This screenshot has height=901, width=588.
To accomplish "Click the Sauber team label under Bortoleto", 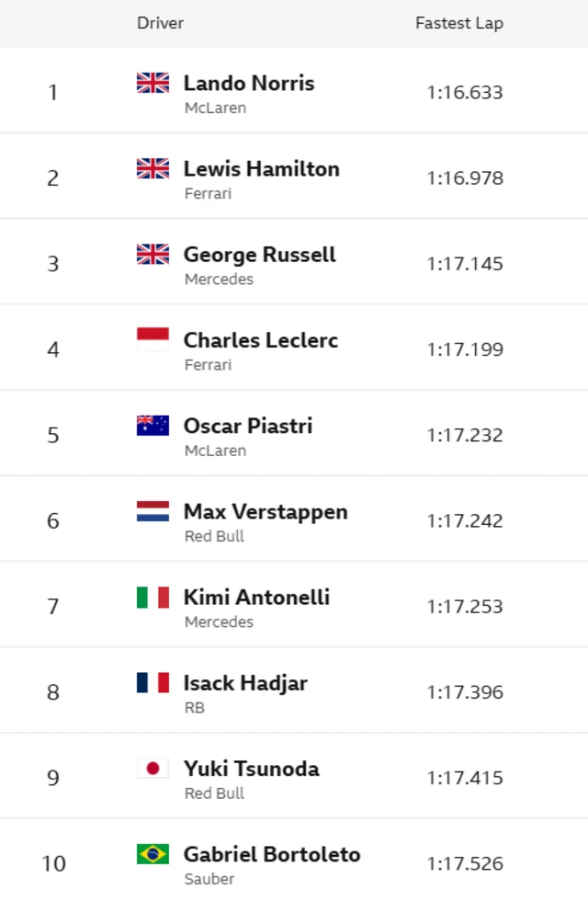I will (209, 879).
